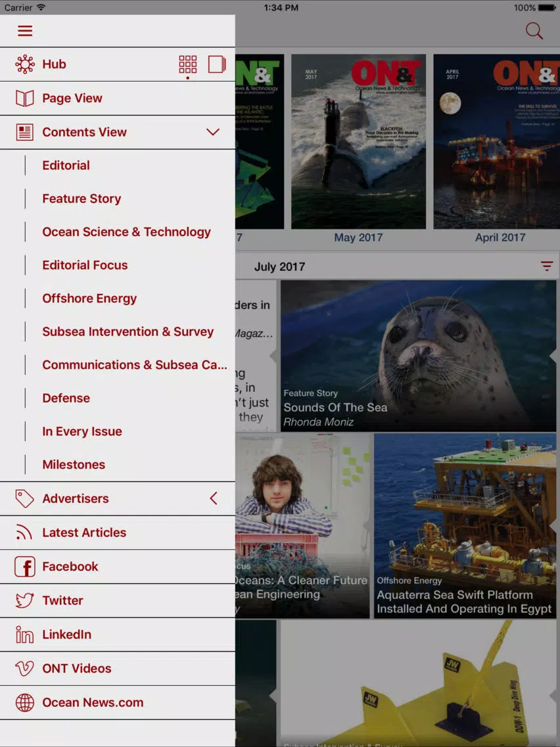
Task: Tap the Vimeo icon for ONT Videos
Action: click(24, 668)
